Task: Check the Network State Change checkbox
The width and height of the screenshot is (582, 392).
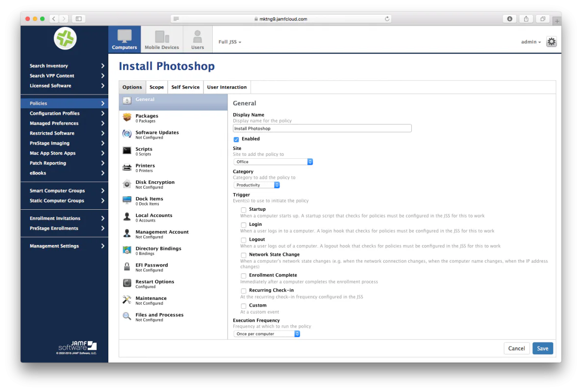Action: click(x=244, y=255)
